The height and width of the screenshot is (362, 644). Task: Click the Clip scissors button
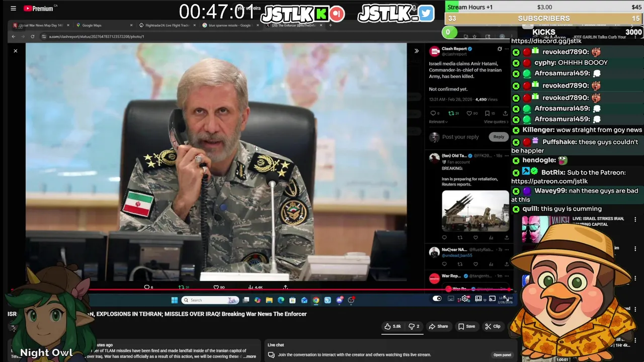(493, 326)
